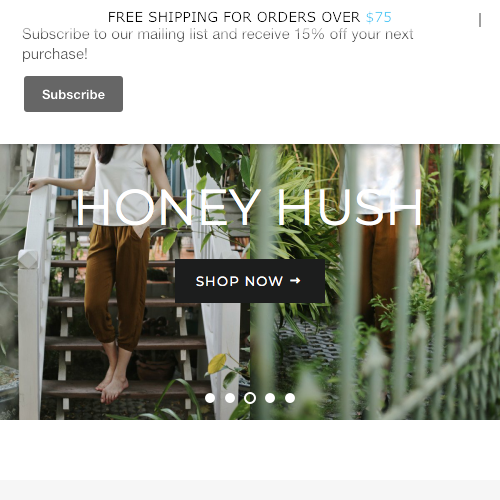Click the arrow icon in Shop Now

[295, 281]
